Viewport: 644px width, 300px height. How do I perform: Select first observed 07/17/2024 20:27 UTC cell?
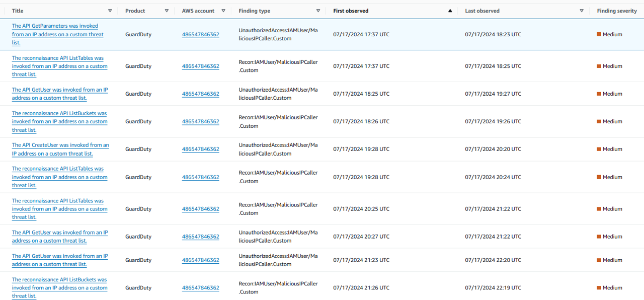click(x=361, y=237)
